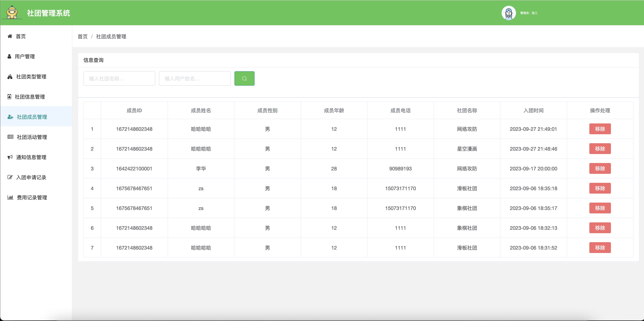Click join time 2023-09-27 21:48:46
This screenshot has height=321, width=644.
(x=533, y=149)
